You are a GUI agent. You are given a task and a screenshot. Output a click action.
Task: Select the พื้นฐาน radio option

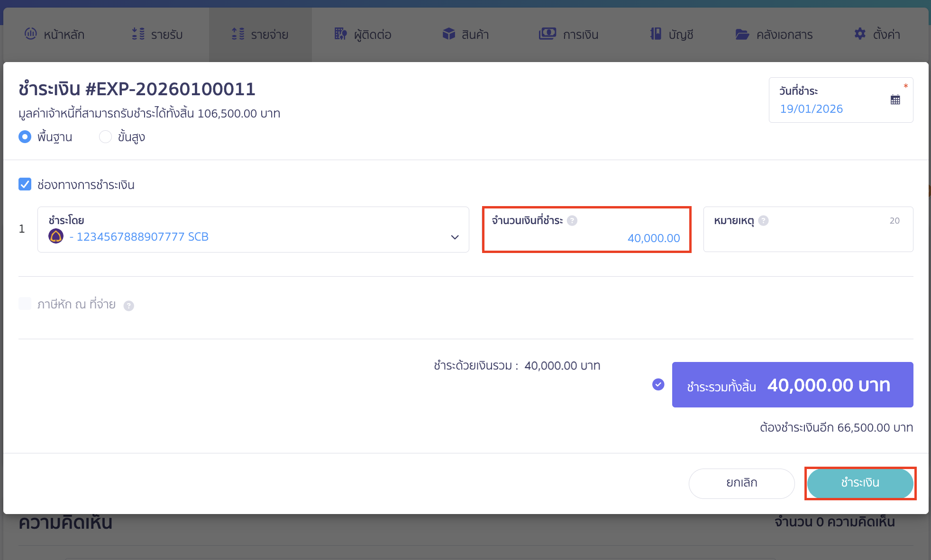click(25, 137)
